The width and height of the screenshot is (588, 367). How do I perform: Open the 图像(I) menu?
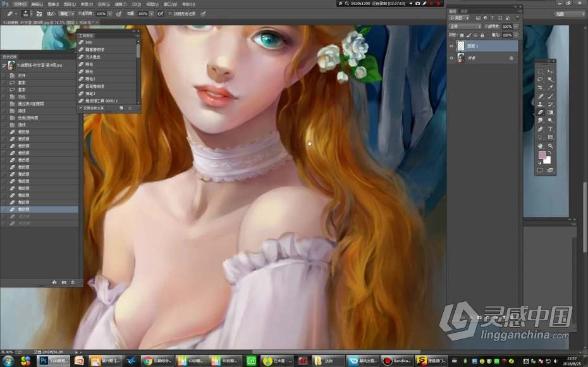coord(53,4)
